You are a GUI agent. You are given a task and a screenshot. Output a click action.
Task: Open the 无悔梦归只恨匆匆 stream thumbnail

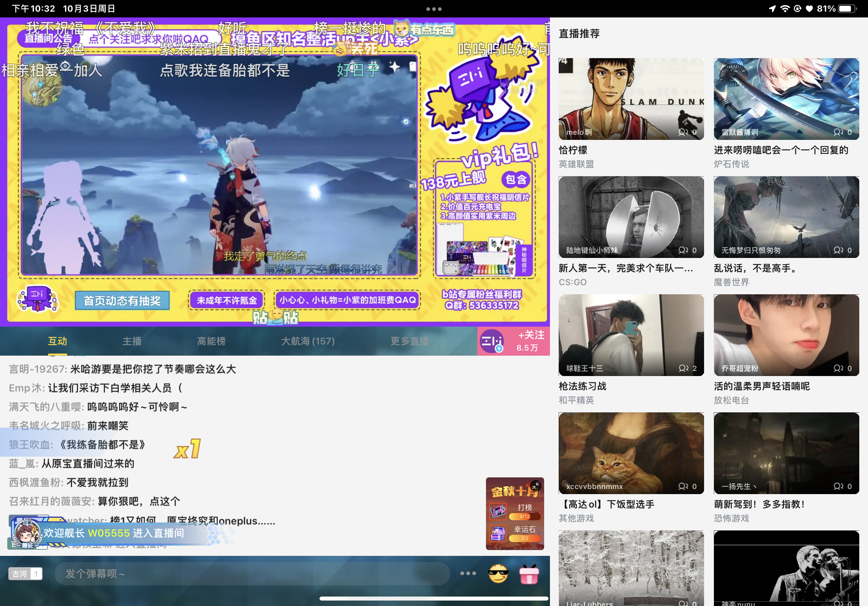786,217
